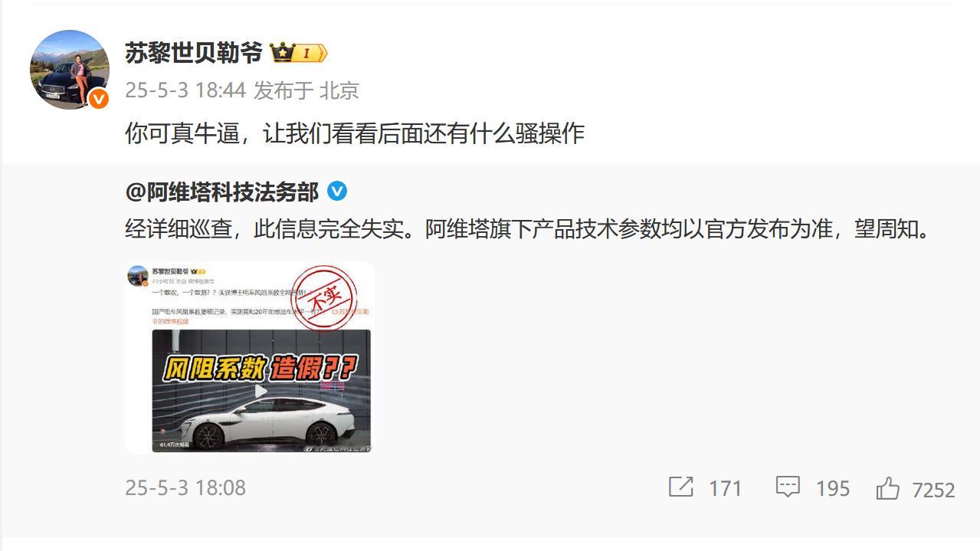980x551 pixels.
Task: Click the like count 7252
Action: tap(934, 490)
